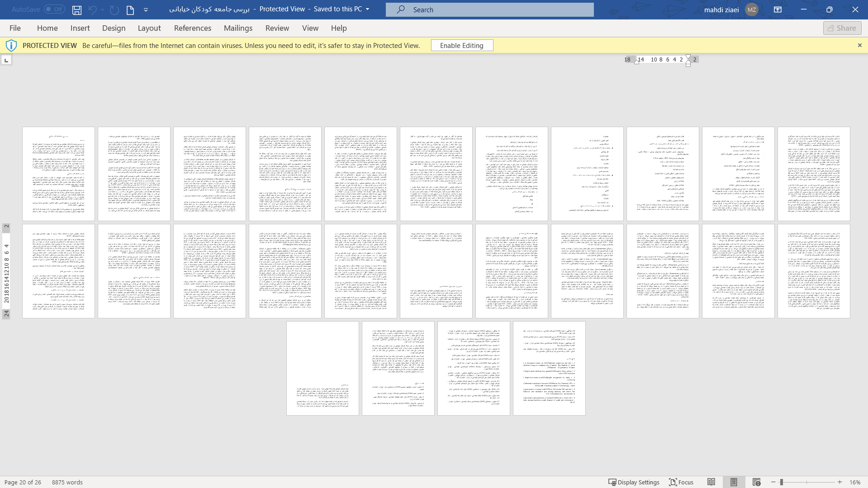Viewport: 868px width, 488px height.
Task: Click the New blank document icon
Action: coord(130,9)
